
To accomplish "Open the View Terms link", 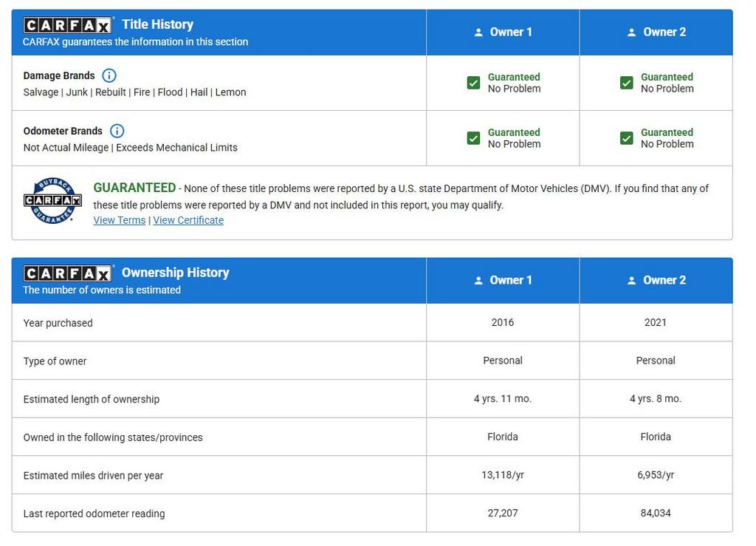I will pyautogui.click(x=119, y=220).
